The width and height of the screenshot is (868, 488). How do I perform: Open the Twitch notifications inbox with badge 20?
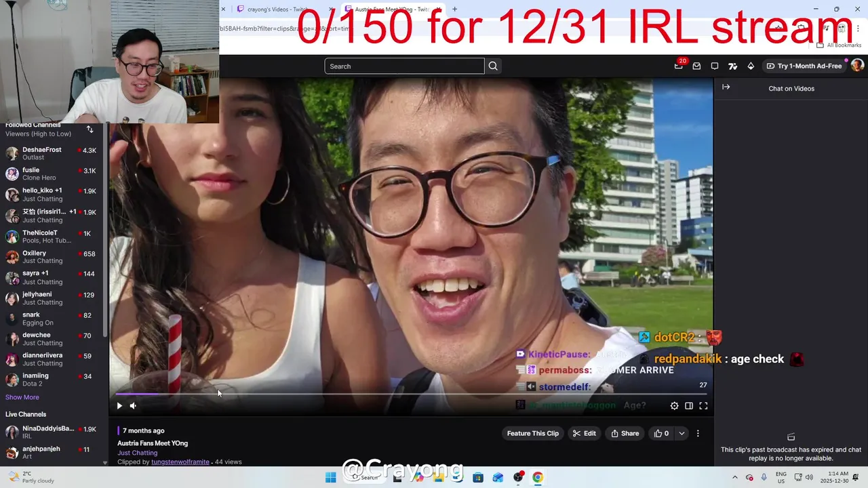tap(679, 66)
